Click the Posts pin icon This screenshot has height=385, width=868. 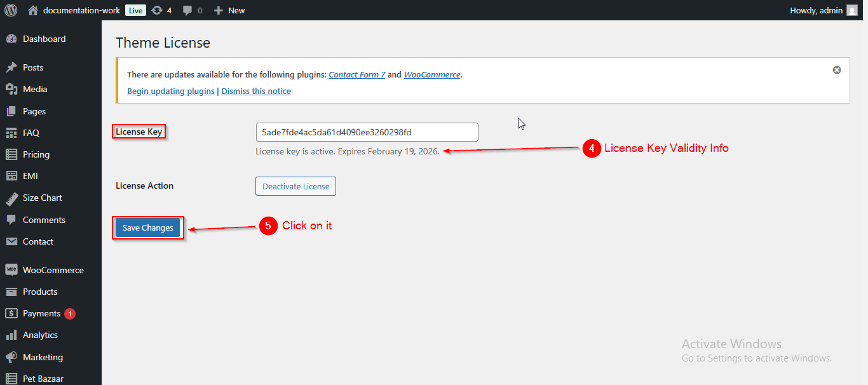click(x=11, y=67)
